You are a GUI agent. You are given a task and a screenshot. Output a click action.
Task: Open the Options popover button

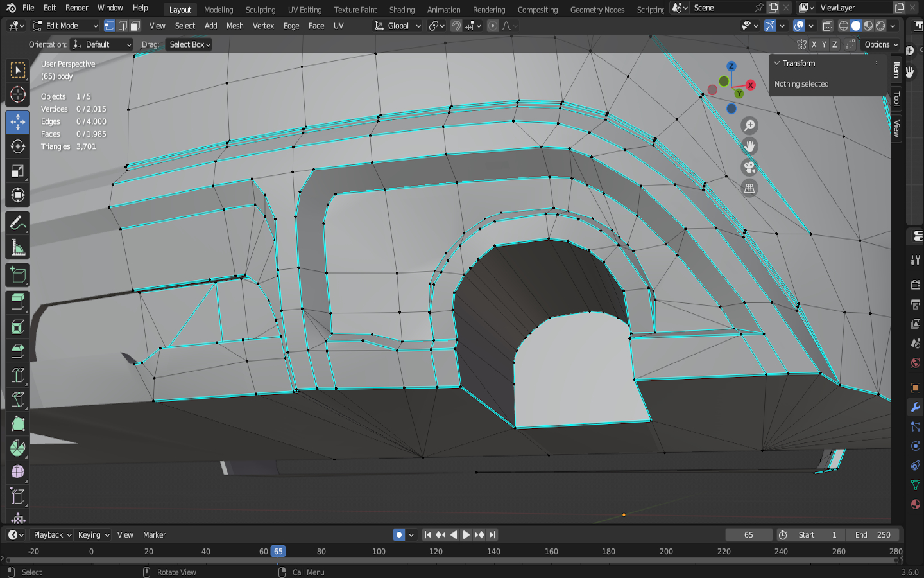tap(881, 44)
